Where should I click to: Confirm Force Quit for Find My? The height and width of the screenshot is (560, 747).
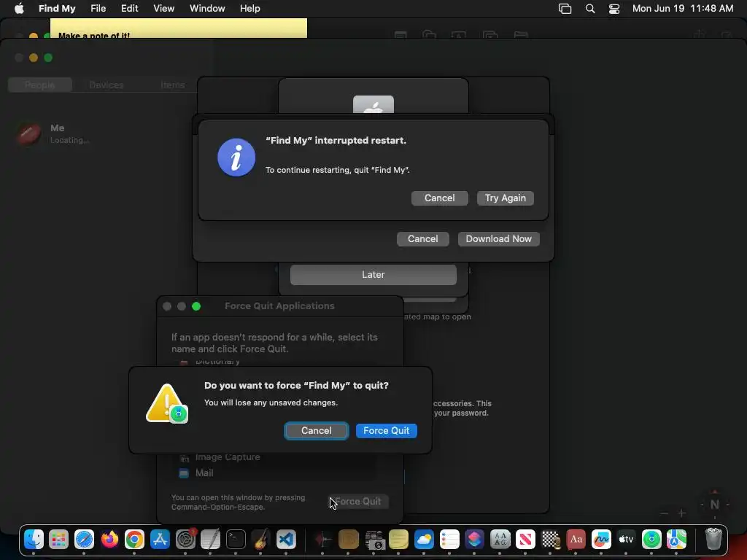tap(386, 430)
